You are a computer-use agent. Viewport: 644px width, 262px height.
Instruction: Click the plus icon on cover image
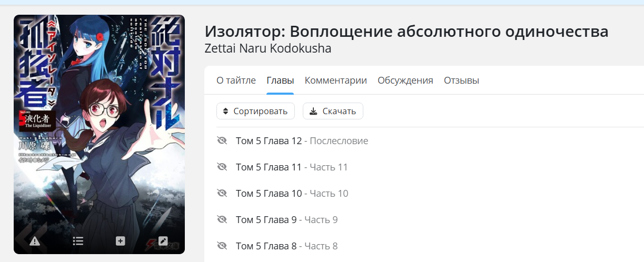coord(120,241)
